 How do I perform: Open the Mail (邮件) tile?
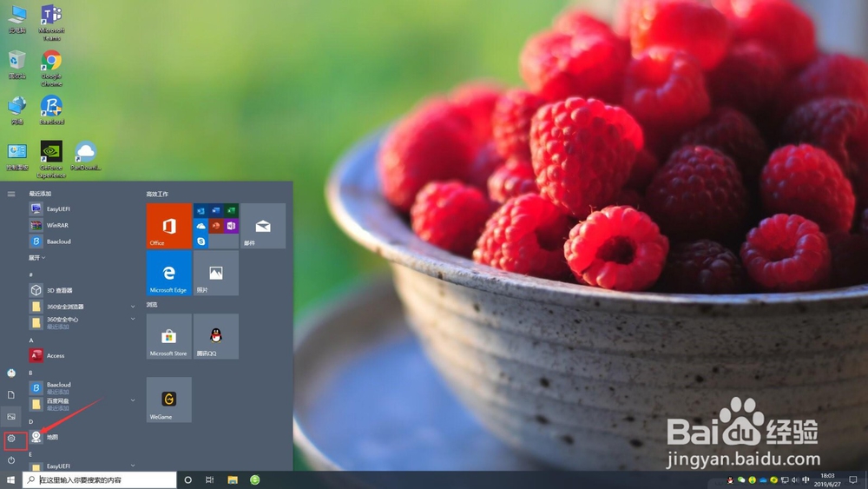point(263,226)
